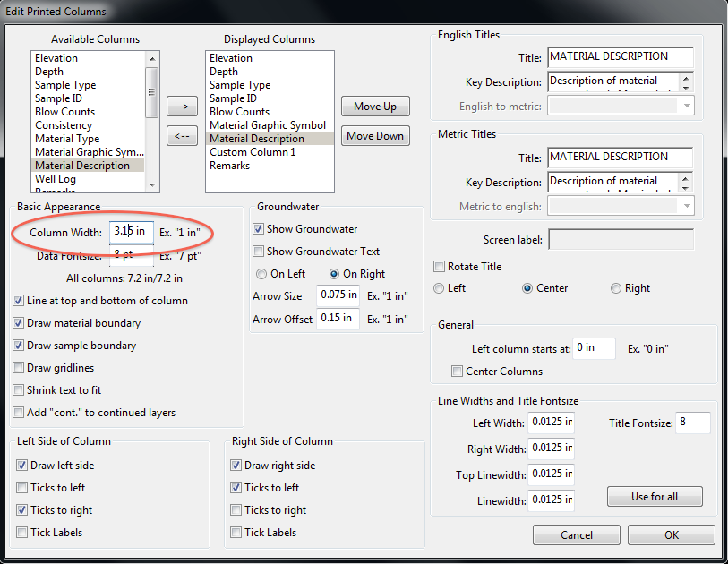
Task: Open the English to metric dropdown
Action: tap(687, 107)
